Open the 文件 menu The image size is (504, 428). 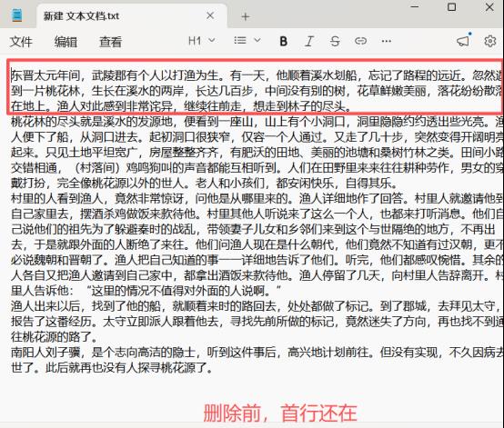(21, 42)
